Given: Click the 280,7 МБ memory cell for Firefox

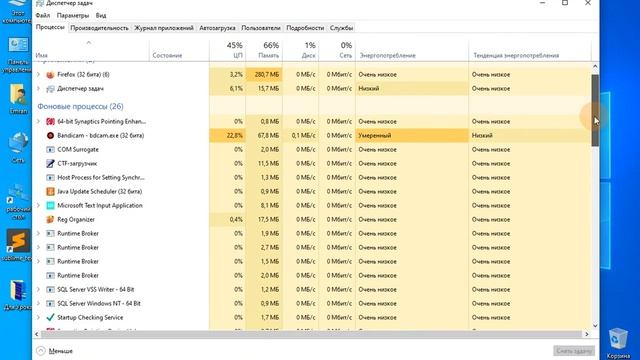Looking at the screenshot, I should click(x=264, y=75).
